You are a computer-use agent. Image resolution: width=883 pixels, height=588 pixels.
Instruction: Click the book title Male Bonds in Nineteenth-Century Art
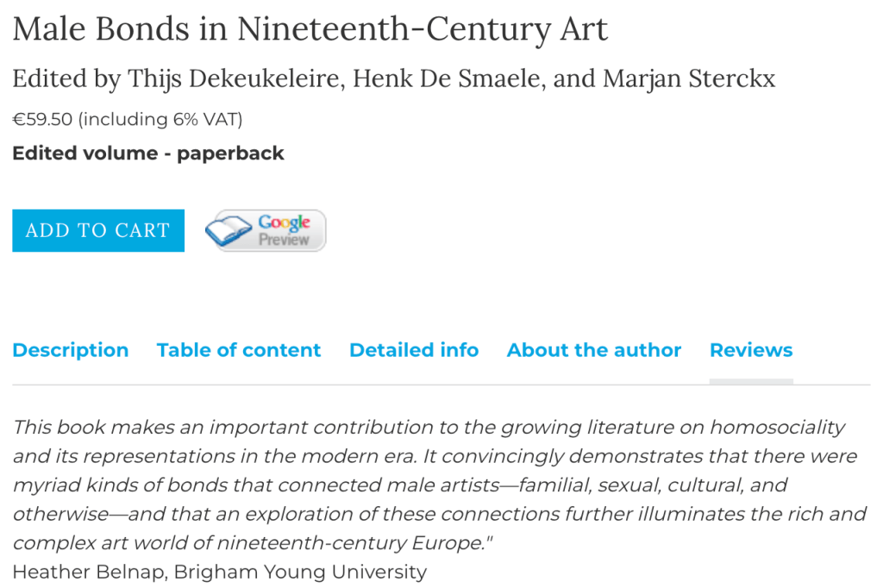pyautogui.click(x=310, y=30)
